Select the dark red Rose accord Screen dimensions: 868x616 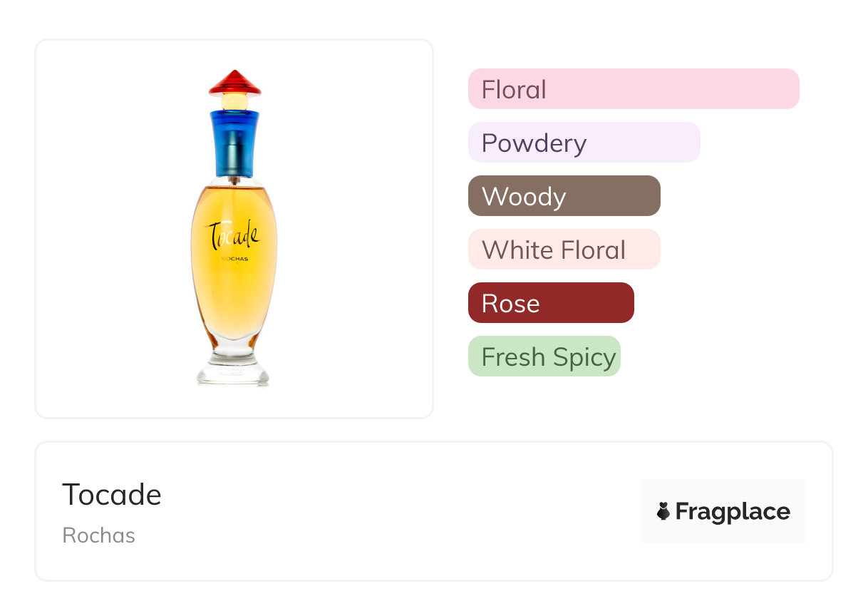tap(551, 303)
